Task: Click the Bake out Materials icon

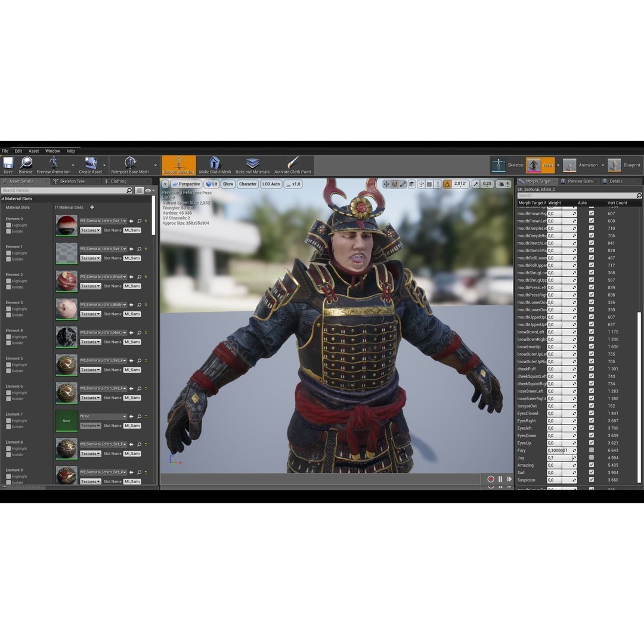Action: [252, 165]
